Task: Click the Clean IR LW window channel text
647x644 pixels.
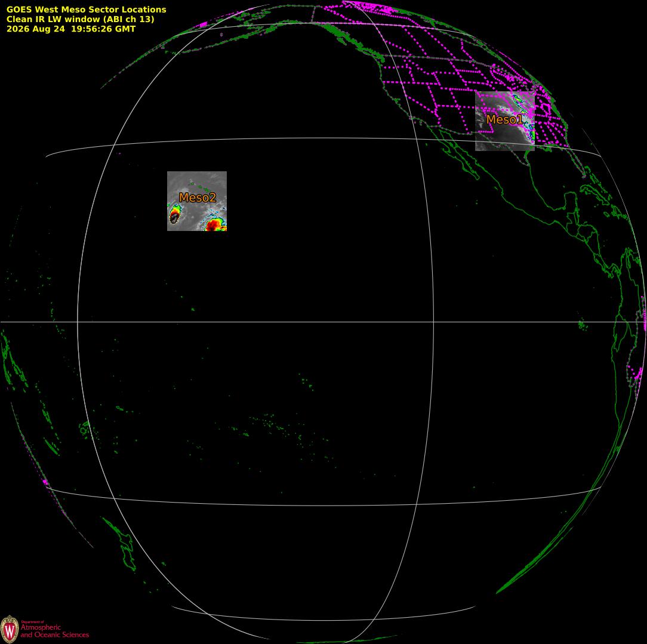Action: click(x=80, y=19)
